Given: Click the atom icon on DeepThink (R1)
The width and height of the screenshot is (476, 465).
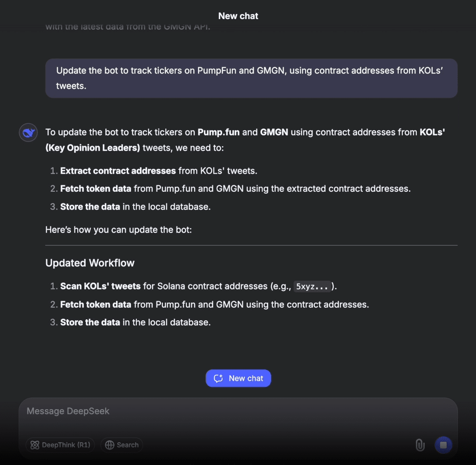Looking at the screenshot, I should (35, 445).
